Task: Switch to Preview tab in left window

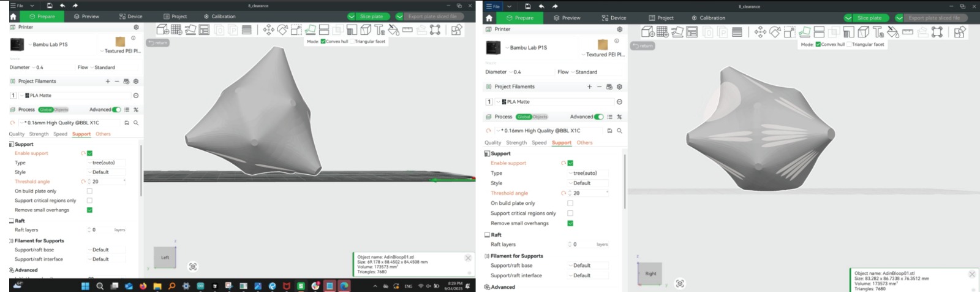Action: click(86, 17)
